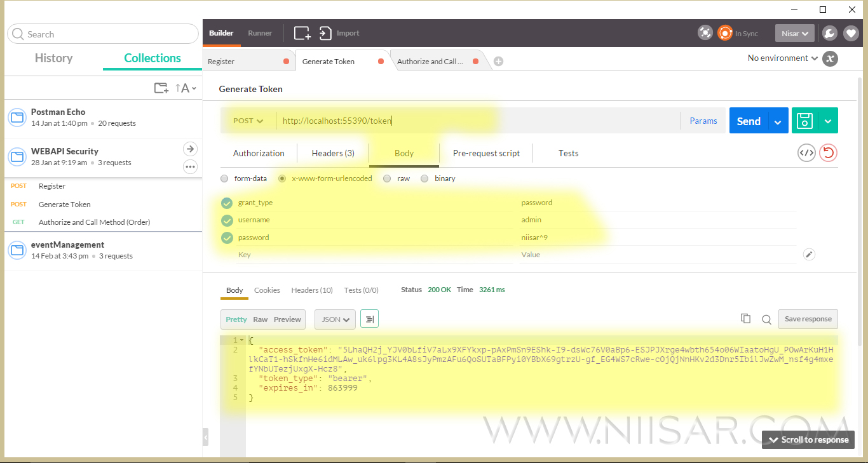Click the Scroll to response button
This screenshot has width=868, height=463.
tap(808, 440)
